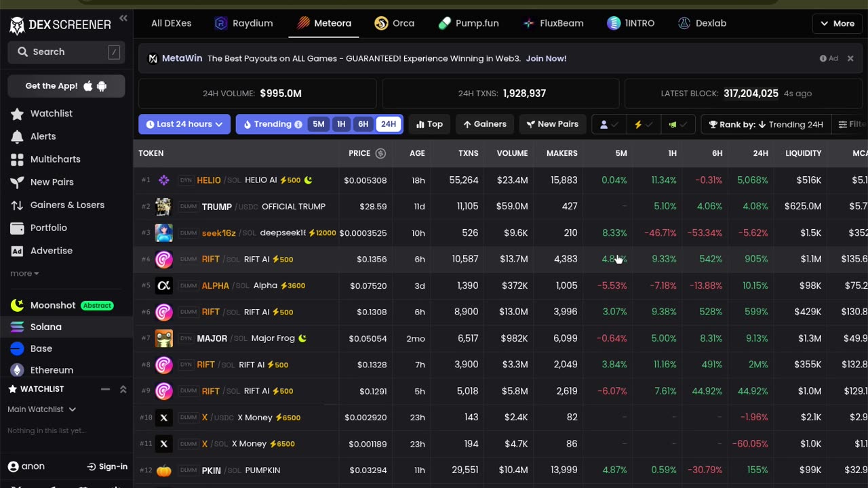Click Join Now link in MetaWin ad
This screenshot has width=868, height=488.
546,58
